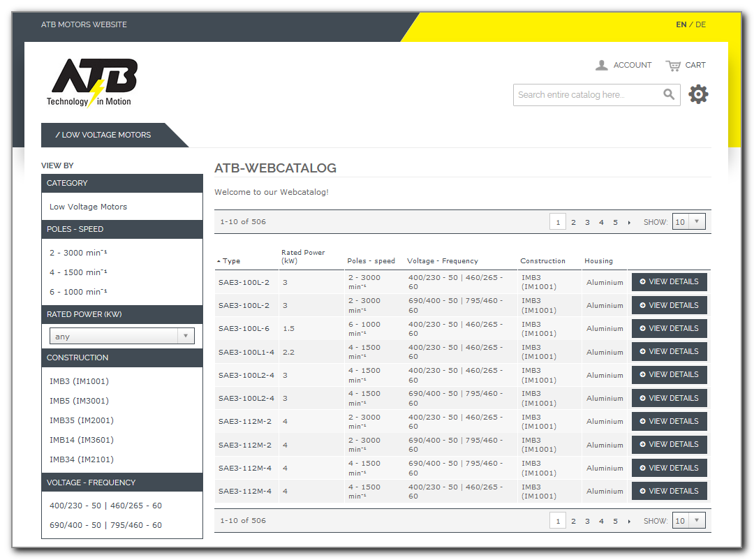View details of SAE3-100L2-4 400/230 row
Image resolution: width=754 pixels, height=560 pixels.
(x=669, y=375)
